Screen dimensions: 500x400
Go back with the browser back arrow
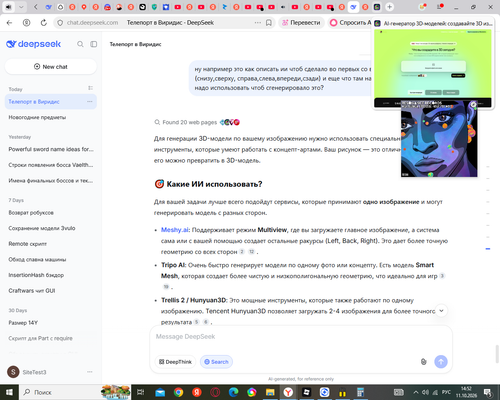[9, 23]
